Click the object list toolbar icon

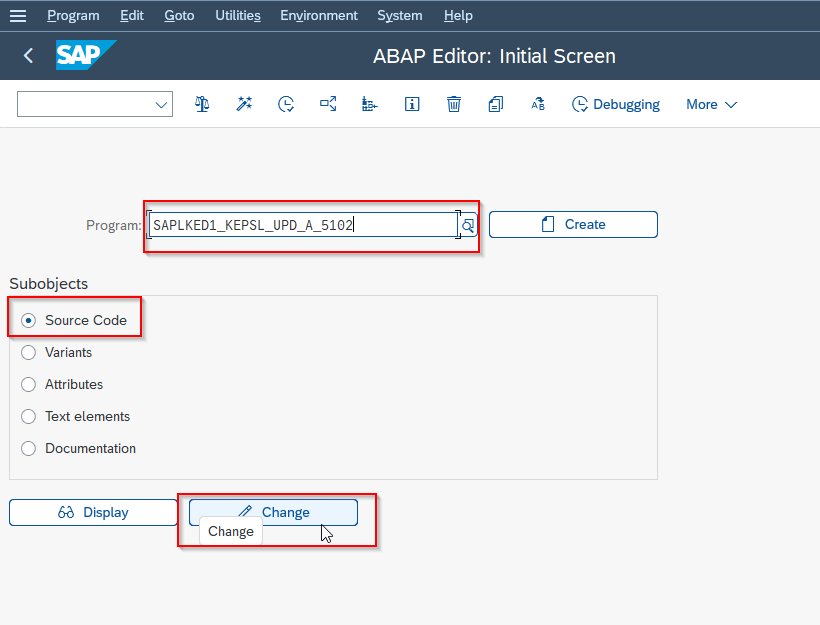(369, 104)
